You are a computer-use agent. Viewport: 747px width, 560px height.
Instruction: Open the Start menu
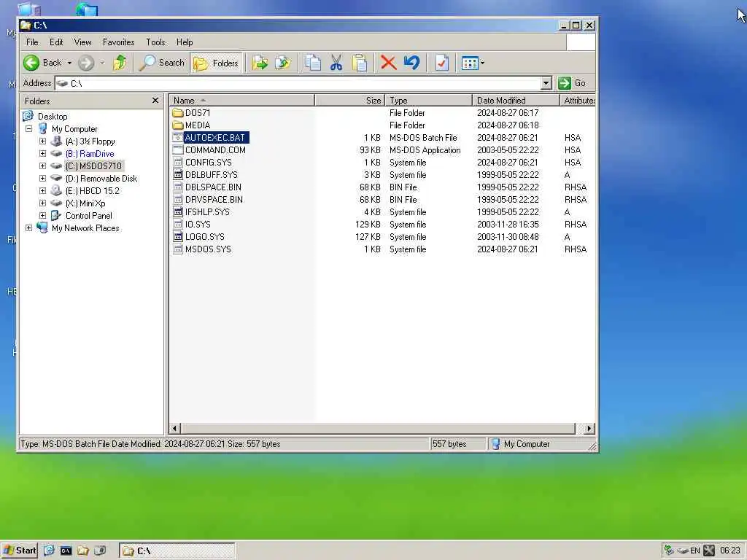[x=19, y=551]
